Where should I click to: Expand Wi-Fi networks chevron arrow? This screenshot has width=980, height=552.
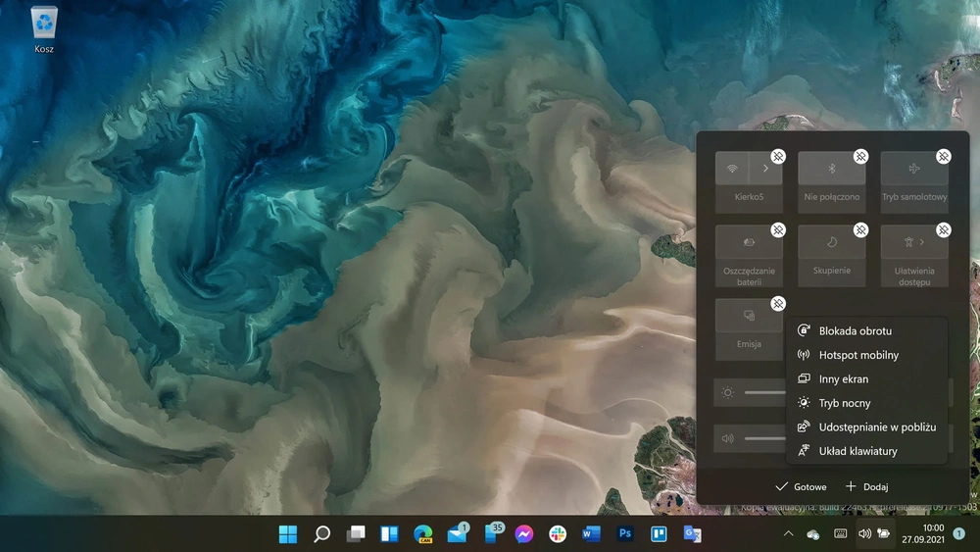765,169
